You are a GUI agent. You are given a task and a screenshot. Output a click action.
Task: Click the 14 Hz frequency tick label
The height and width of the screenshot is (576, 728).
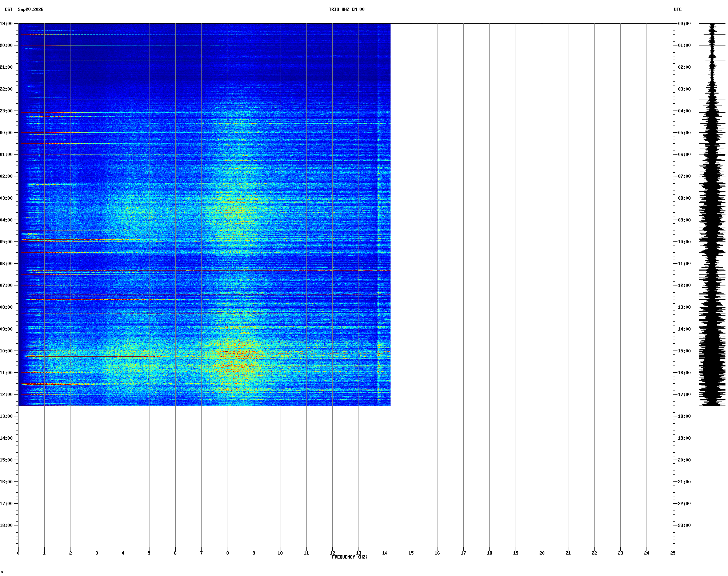click(385, 553)
